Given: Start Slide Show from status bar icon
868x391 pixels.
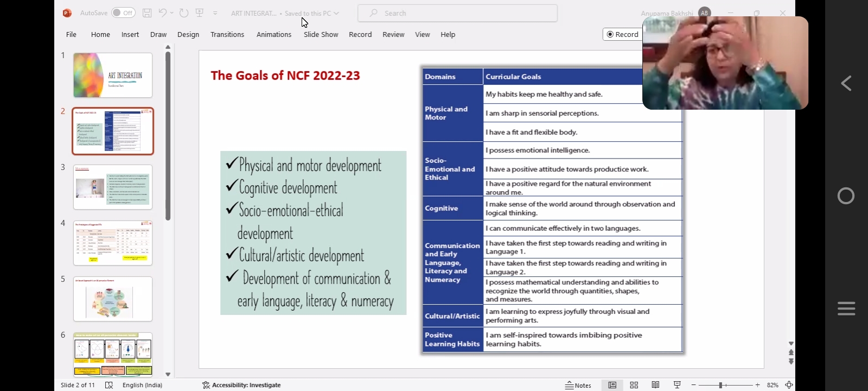Looking at the screenshot, I should click(677, 385).
